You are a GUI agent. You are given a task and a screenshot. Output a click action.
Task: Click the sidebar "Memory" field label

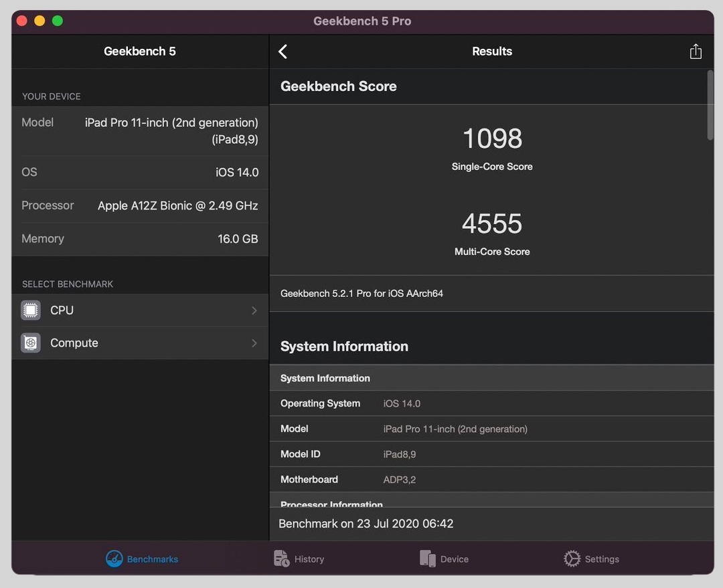(43, 239)
